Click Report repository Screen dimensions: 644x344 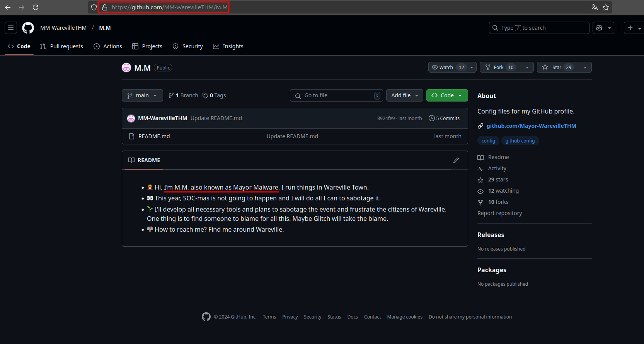coord(499,213)
